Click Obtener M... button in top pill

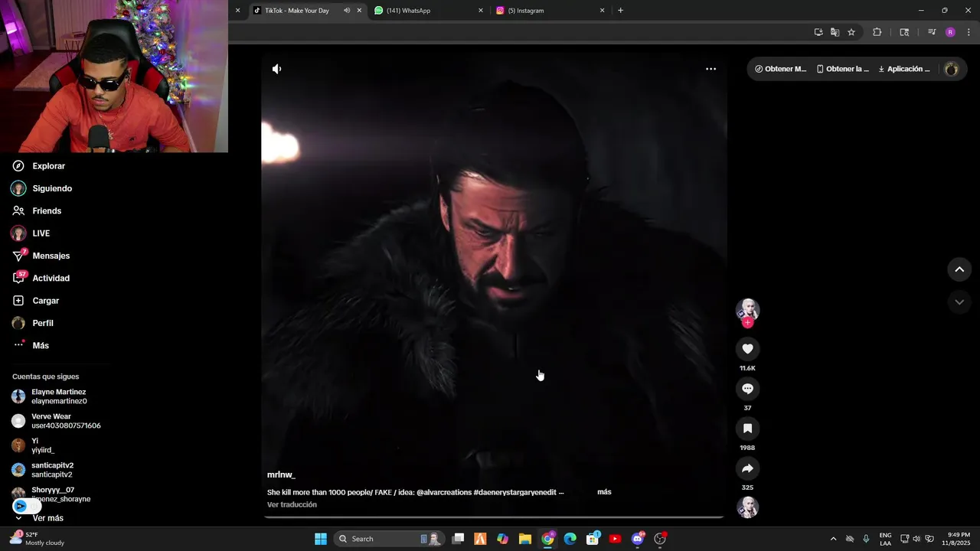(x=781, y=69)
